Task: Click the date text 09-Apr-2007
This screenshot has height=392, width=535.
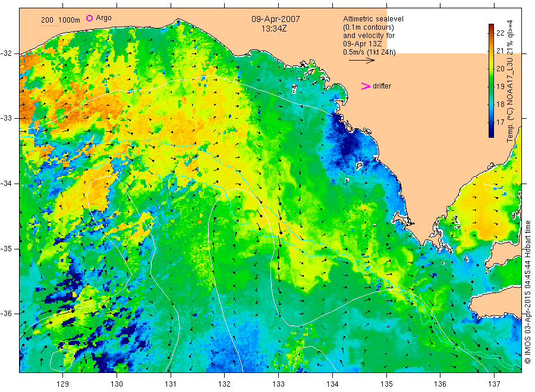Action: [276, 19]
